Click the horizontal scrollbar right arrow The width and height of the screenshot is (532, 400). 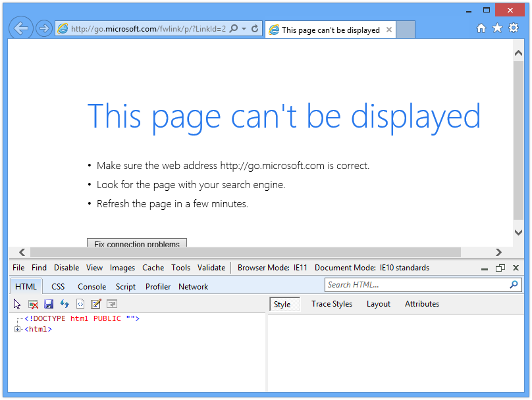coord(498,252)
